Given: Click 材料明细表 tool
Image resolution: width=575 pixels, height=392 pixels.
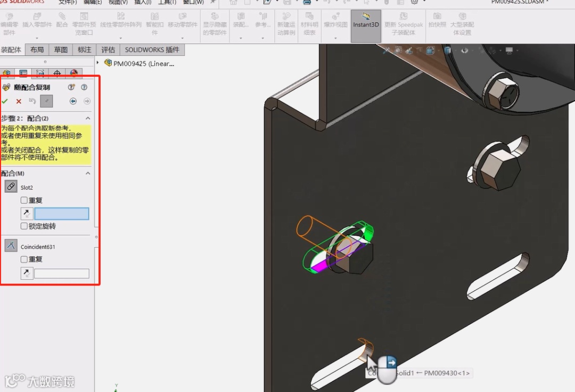Looking at the screenshot, I should 309,24.
